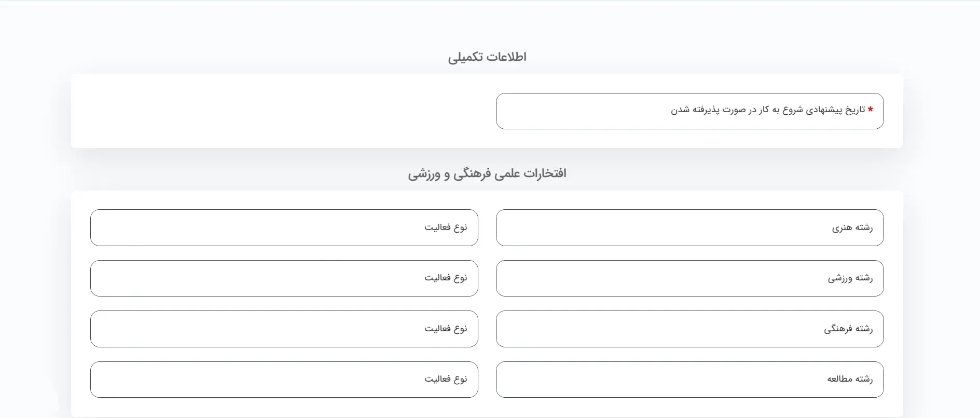The image size is (980, 418).
Task: Click the رشته هنری placeholder label
Action: (852, 227)
